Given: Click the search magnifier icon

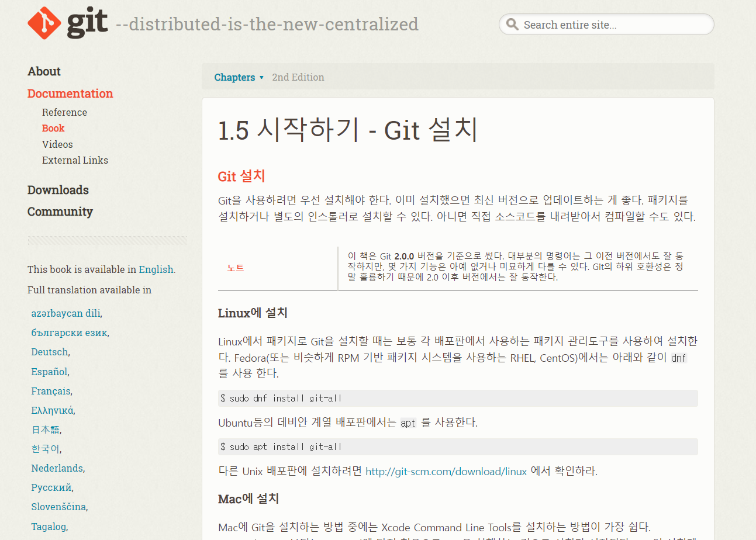Looking at the screenshot, I should (x=512, y=25).
